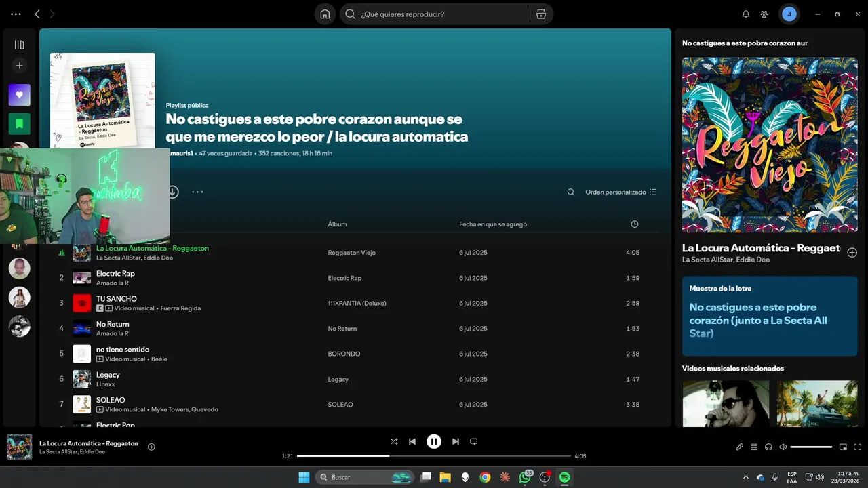Screen dimensions: 868x488
Task: Create a playlist with plus button
Action: click(x=19, y=66)
